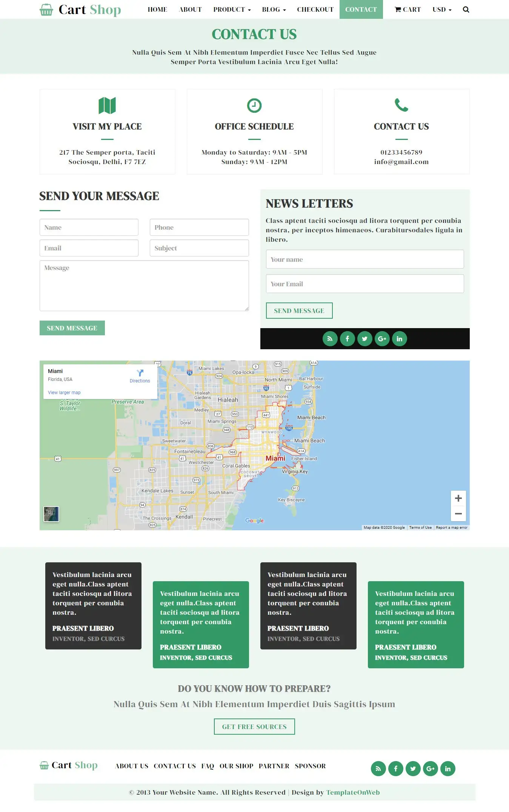Click the footer RSS icon
The width and height of the screenshot is (509, 812).
click(x=378, y=769)
